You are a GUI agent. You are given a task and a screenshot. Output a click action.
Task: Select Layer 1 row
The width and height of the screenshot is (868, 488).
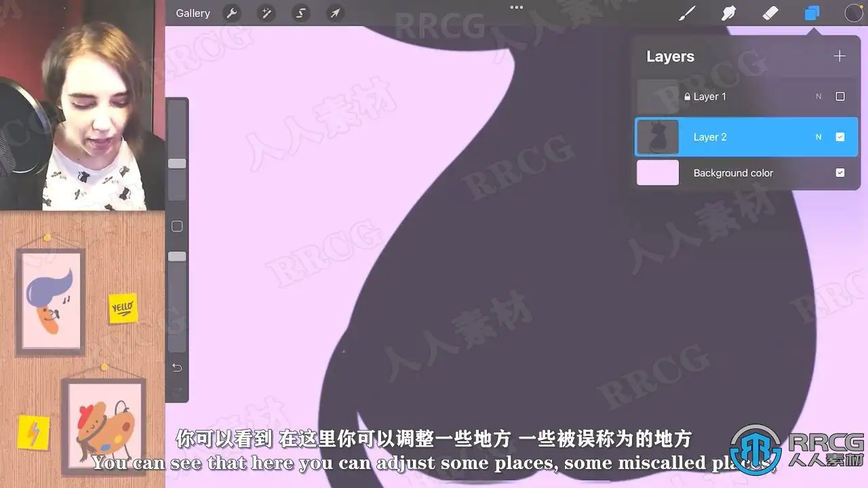click(747, 97)
